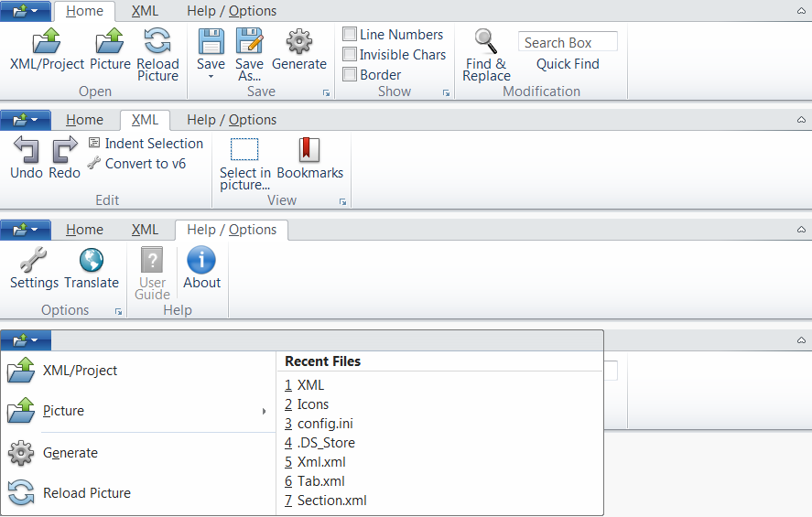Click the Convert to v6 button
The image size is (812, 517).
click(x=145, y=164)
